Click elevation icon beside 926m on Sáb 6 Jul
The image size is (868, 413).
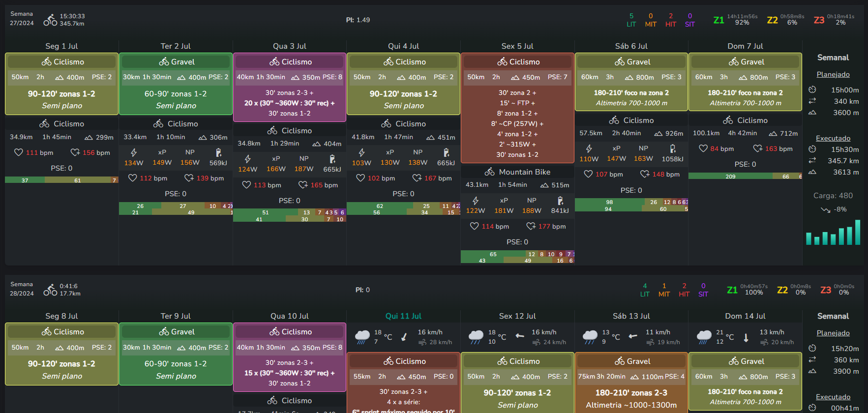click(x=658, y=133)
